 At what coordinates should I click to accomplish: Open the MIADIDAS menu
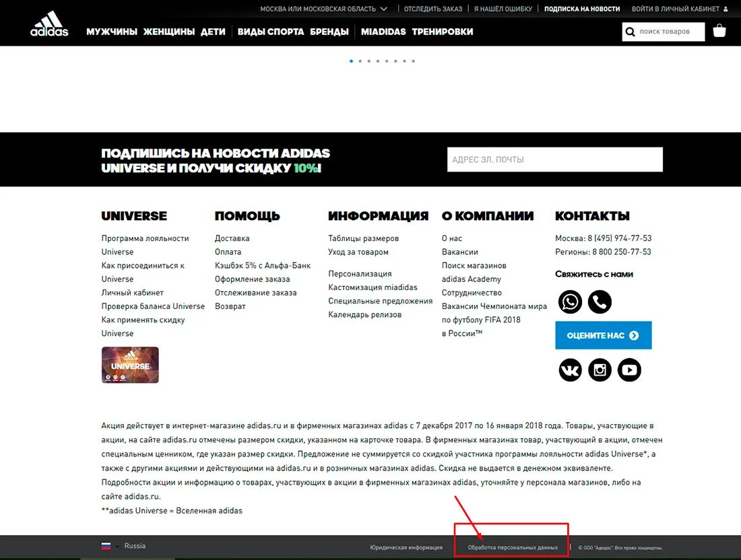pos(383,32)
